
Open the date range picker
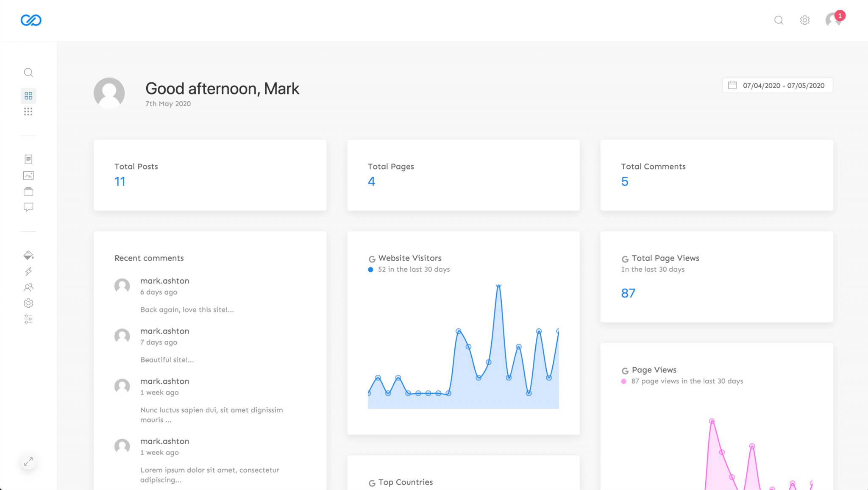pyautogui.click(x=777, y=85)
